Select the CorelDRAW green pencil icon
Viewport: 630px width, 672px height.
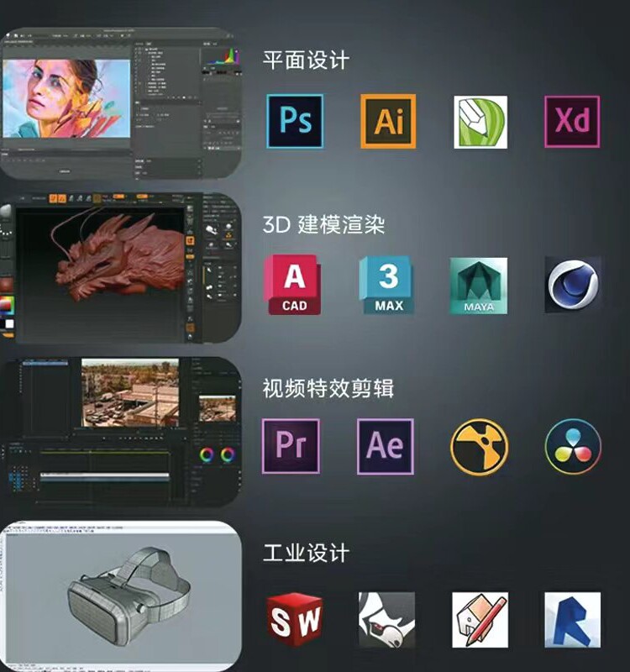480,122
